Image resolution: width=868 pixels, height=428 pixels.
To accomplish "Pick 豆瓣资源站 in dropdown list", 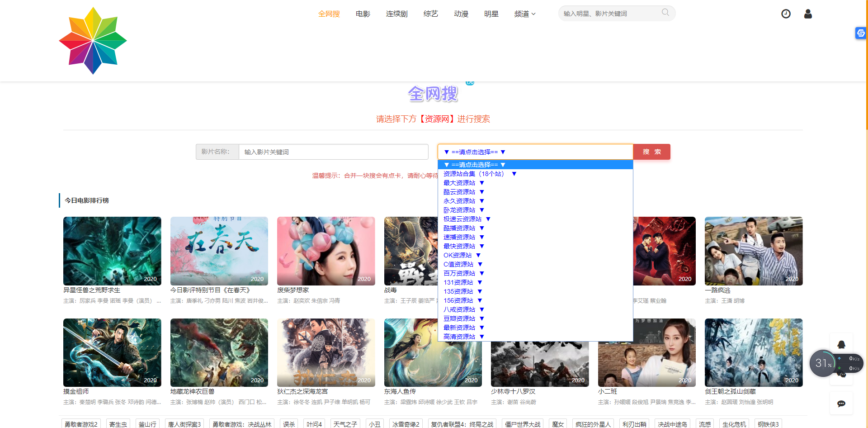I will point(459,319).
